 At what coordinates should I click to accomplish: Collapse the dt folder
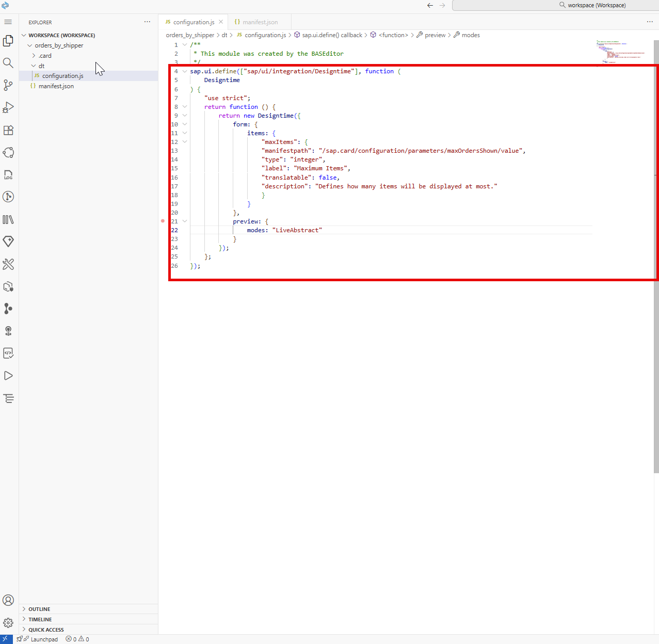pos(34,66)
